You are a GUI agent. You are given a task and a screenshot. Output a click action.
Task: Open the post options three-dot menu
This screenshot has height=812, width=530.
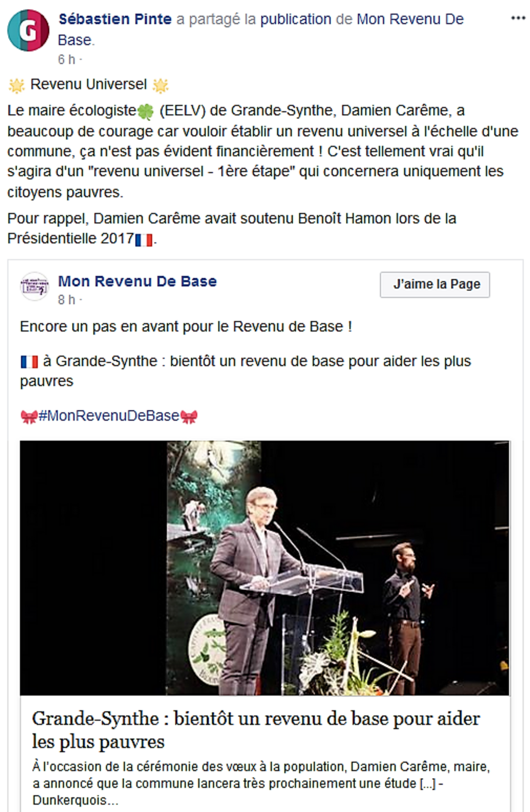tap(518, 19)
